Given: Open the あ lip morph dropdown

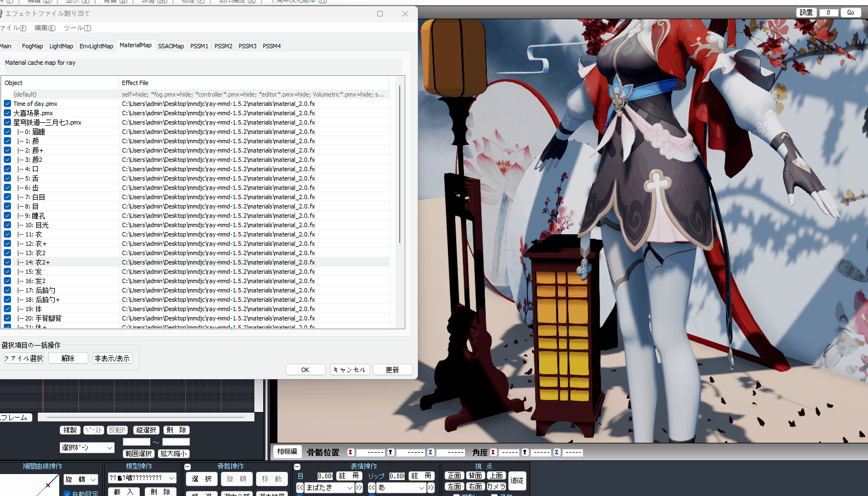Looking at the screenshot, I should [x=401, y=487].
